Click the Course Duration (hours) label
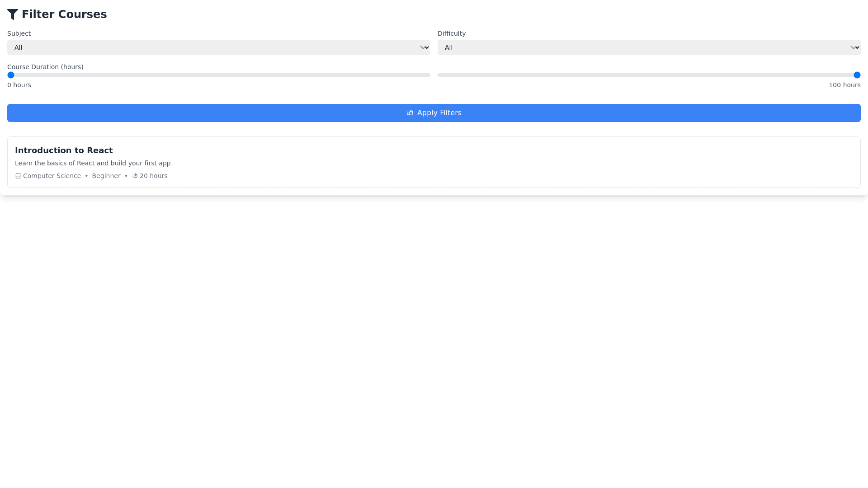Image resolution: width=868 pixels, height=488 pixels. click(45, 67)
